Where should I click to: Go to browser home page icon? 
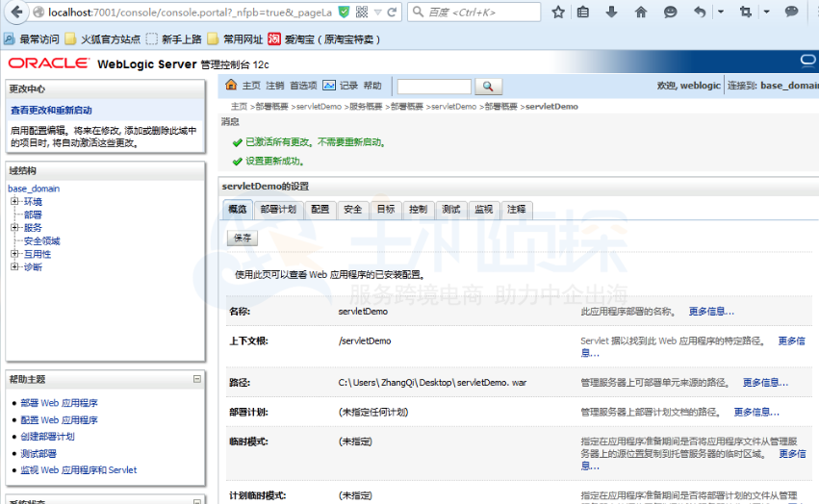tap(640, 12)
